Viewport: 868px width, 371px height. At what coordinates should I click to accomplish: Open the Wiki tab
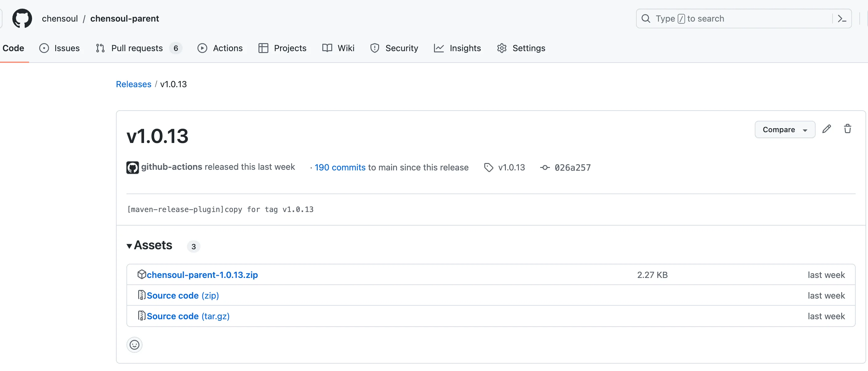(338, 48)
